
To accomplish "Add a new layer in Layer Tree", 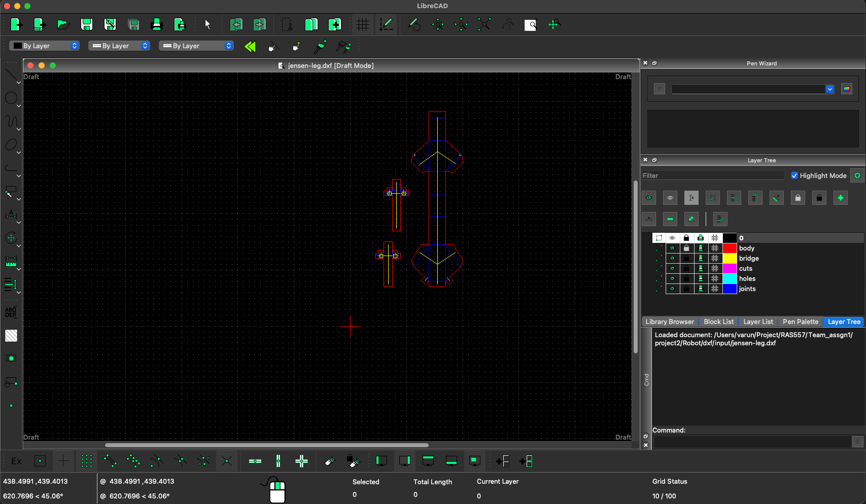I will point(840,198).
